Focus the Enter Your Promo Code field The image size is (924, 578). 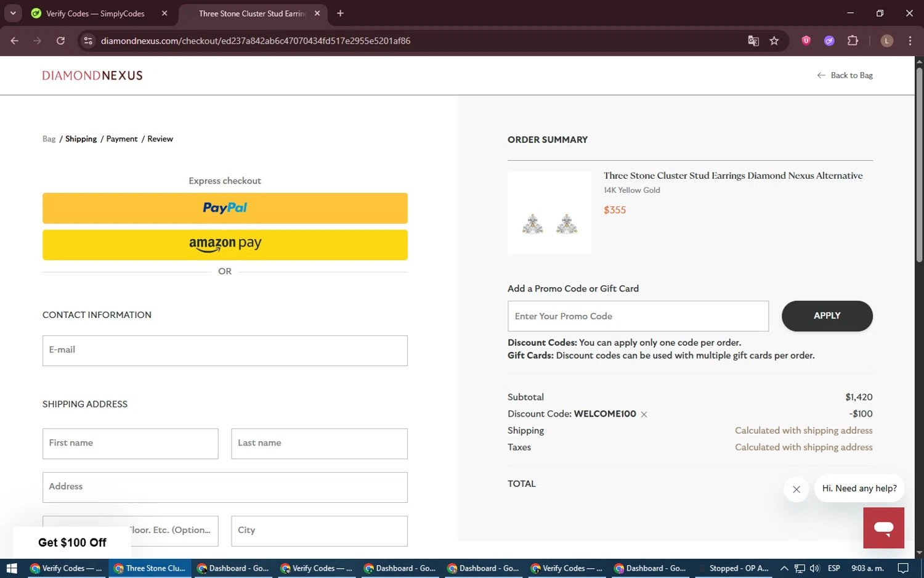coord(638,316)
